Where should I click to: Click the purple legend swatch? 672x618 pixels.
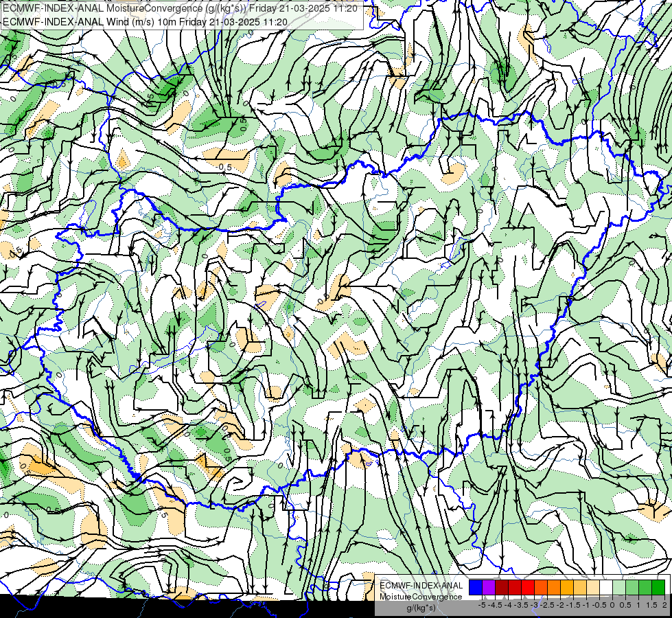click(x=489, y=587)
